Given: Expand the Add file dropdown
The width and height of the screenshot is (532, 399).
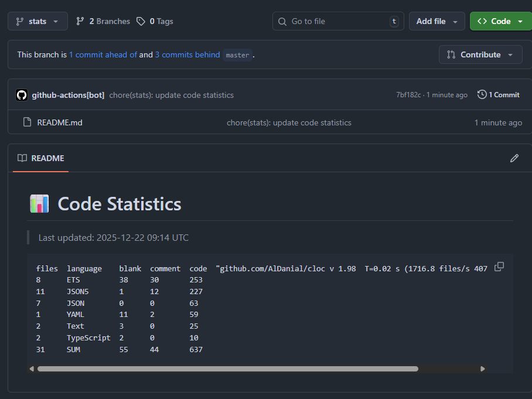Looking at the screenshot, I should tap(436, 21).
